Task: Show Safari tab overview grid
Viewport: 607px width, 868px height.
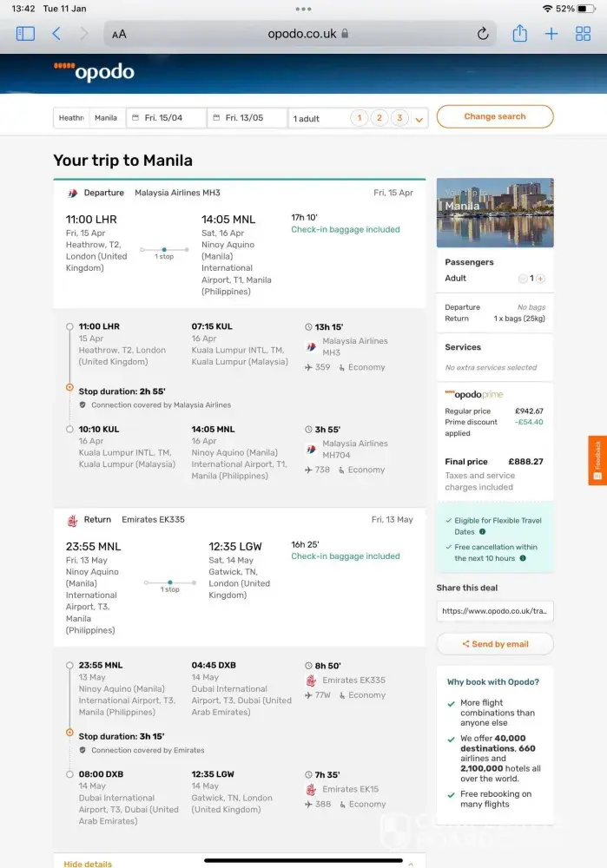Action: tap(584, 34)
